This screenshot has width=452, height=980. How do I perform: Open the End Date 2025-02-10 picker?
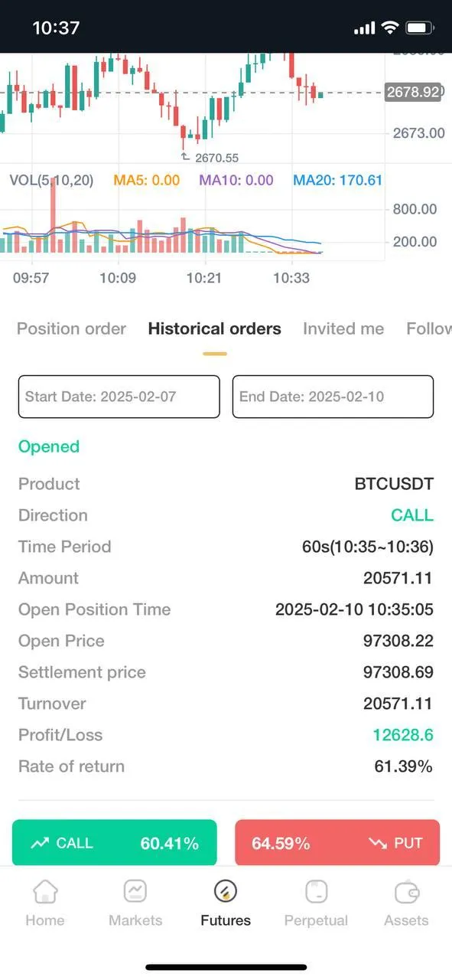[x=333, y=397]
